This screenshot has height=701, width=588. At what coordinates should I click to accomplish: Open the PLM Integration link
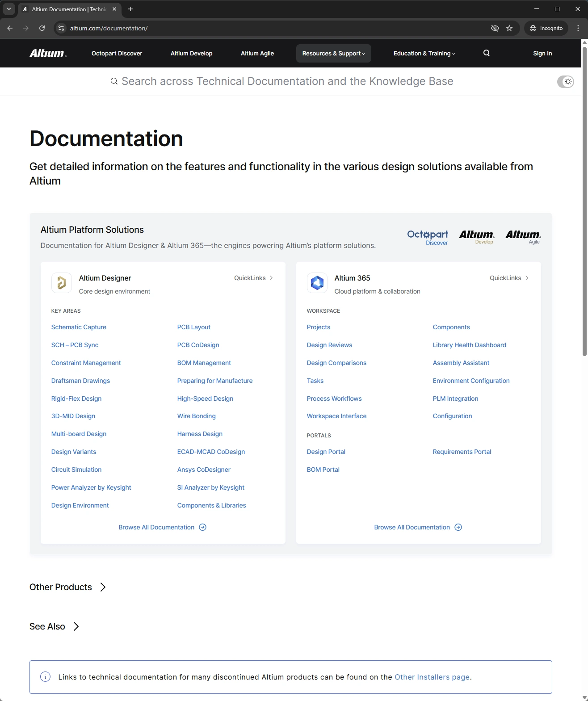pyautogui.click(x=456, y=399)
